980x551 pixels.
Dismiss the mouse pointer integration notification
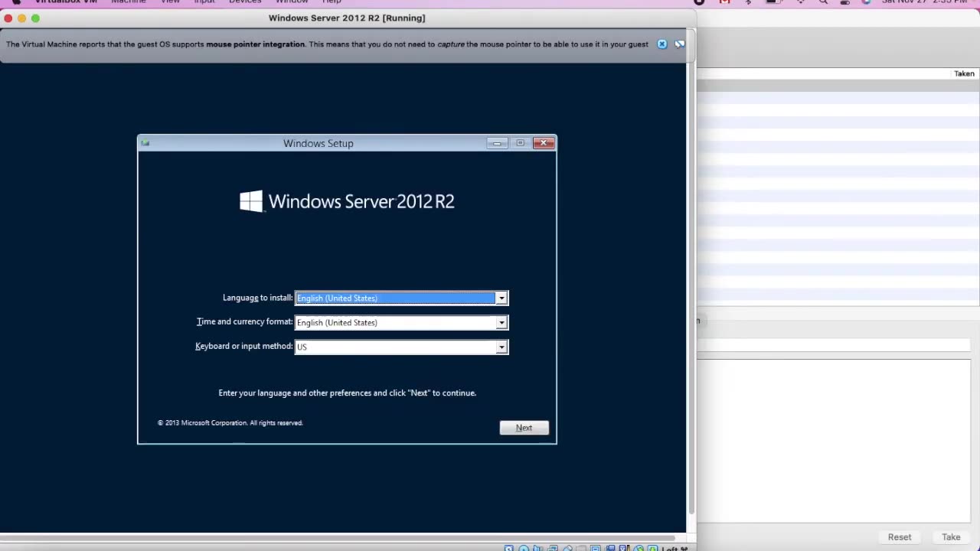tap(662, 44)
